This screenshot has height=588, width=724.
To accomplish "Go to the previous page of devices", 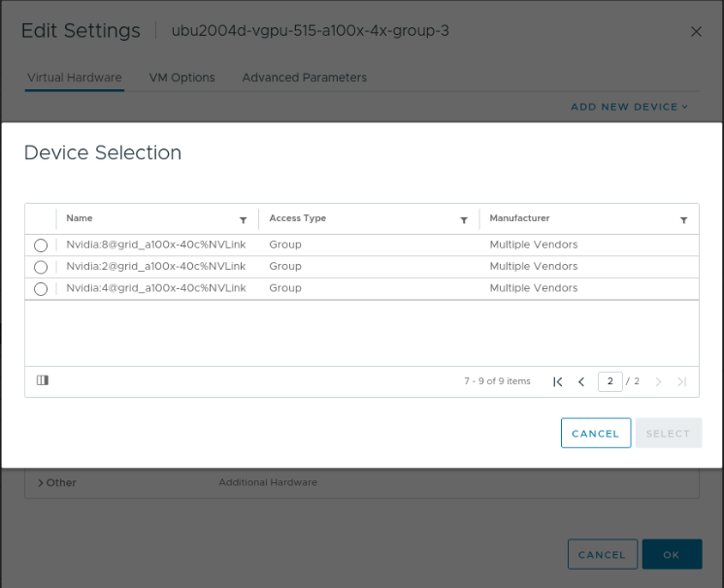I will point(581,381).
